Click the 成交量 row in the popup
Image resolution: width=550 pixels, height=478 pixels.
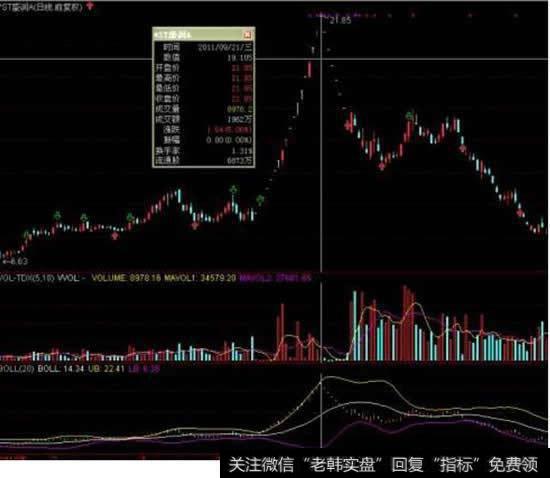coord(204,109)
